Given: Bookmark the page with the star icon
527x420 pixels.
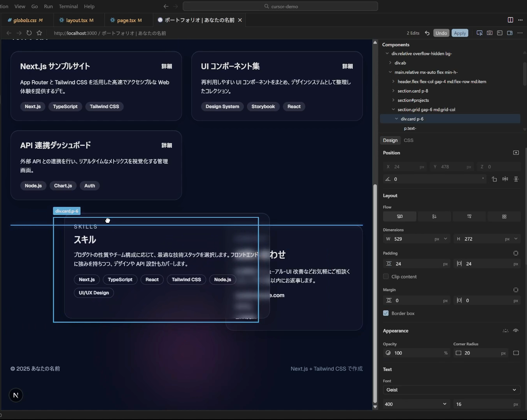Looking at the screenshot, I should pos(39,33).
